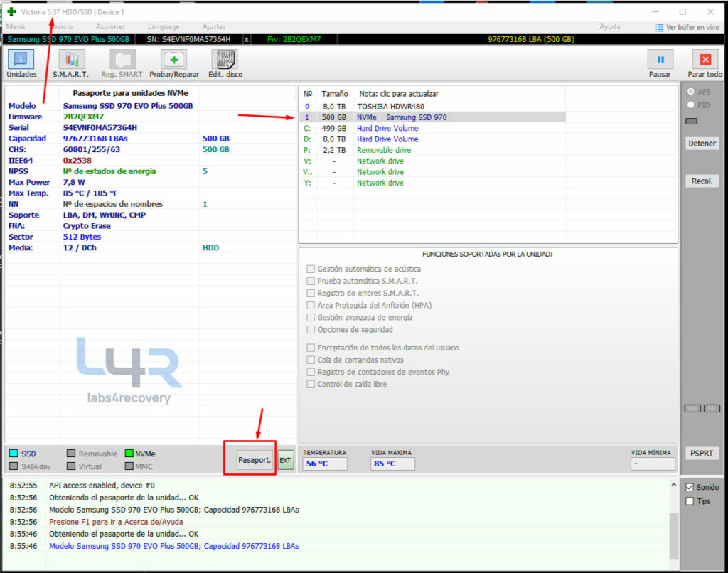Click the VIDA MÁXIMA 85 °C field
This screenshot has height=573, width=728.
tap(392, 464)
